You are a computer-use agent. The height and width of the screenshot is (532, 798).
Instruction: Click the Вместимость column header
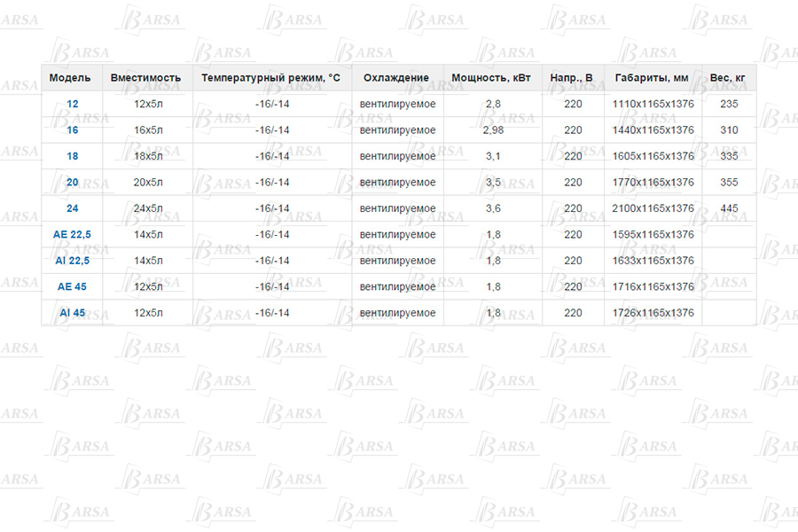point(145,78)
